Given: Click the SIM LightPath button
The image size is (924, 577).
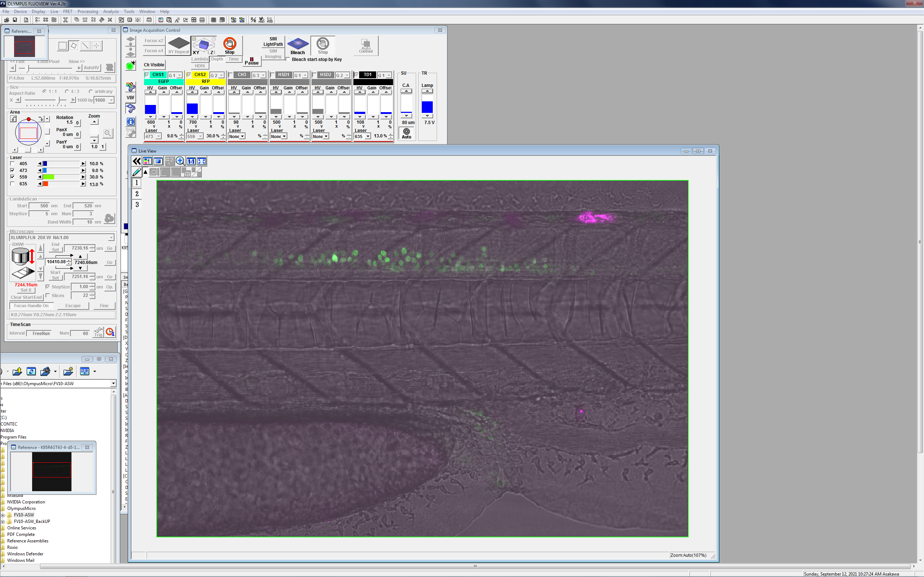Looking at the screenshot, I should tap(273, 41).
